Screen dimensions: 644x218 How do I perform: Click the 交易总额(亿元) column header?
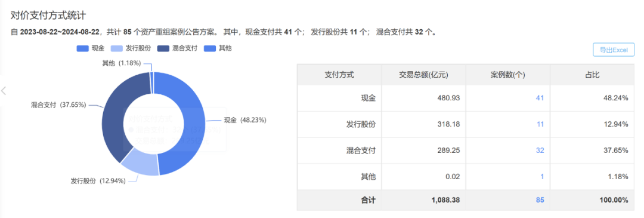click(423, 75)
